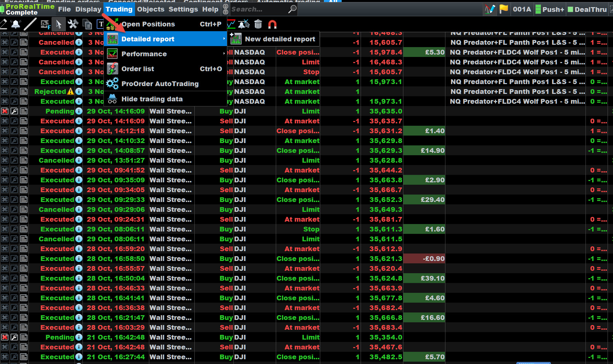
Task: Choose Order list from the Trading menu
Action: pyautogui.click(x=166, y=69)
